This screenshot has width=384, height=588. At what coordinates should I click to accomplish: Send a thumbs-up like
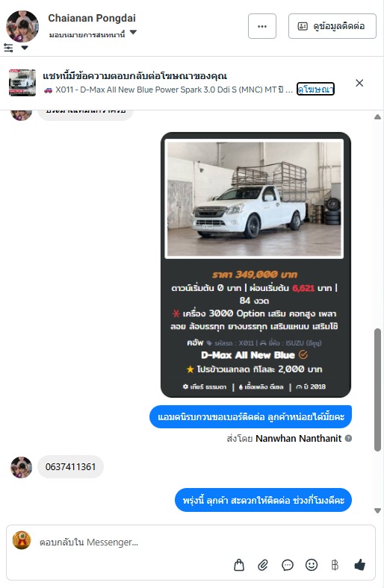(359, 564)
